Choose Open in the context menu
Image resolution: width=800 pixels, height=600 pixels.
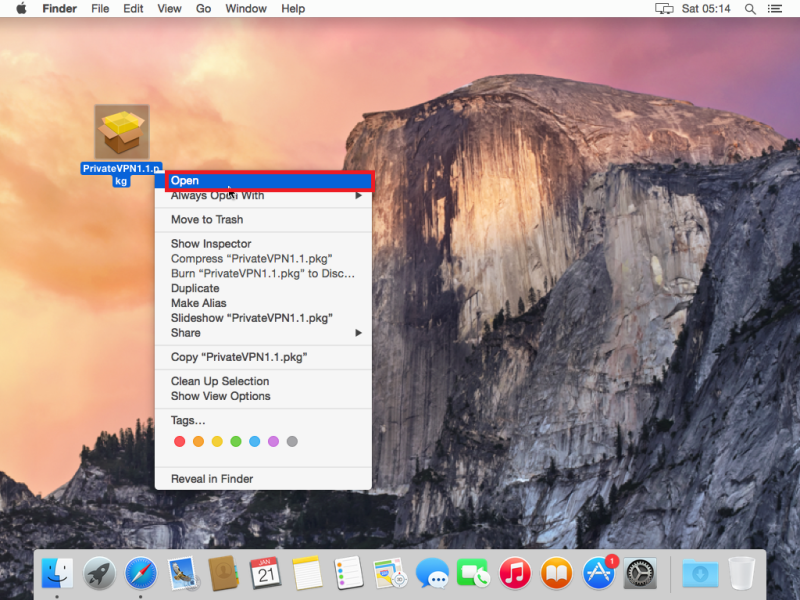coord(264,181)
